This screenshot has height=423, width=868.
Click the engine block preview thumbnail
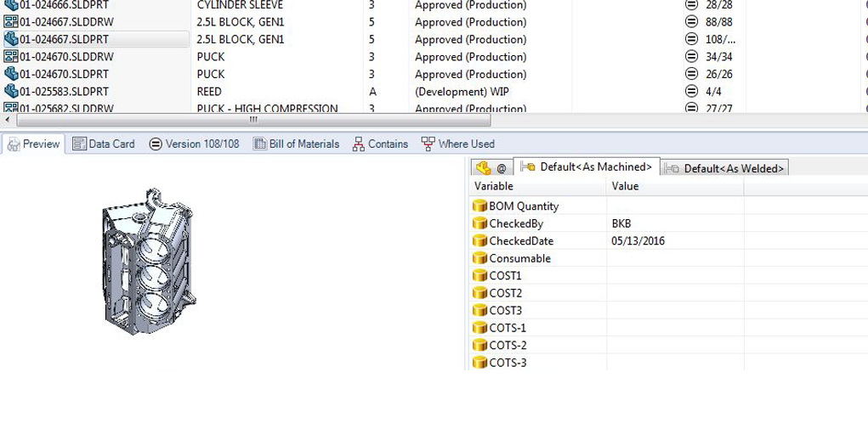coord(149,262)
